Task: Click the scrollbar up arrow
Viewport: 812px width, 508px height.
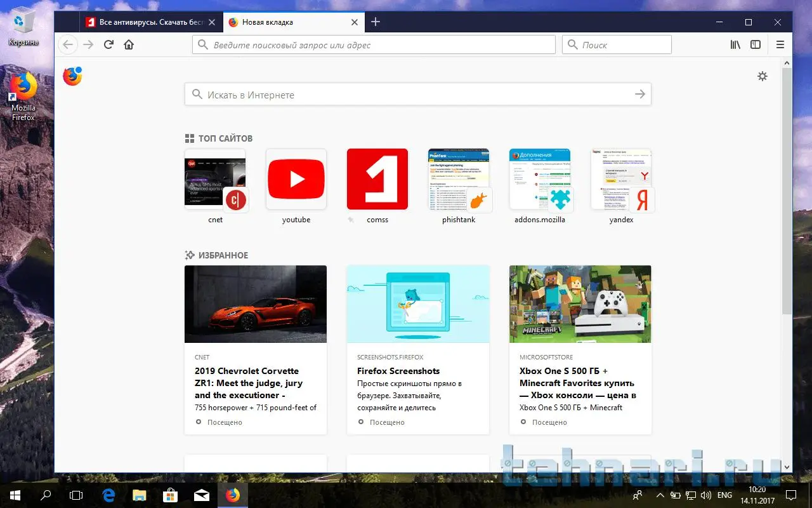Action: 787,63
